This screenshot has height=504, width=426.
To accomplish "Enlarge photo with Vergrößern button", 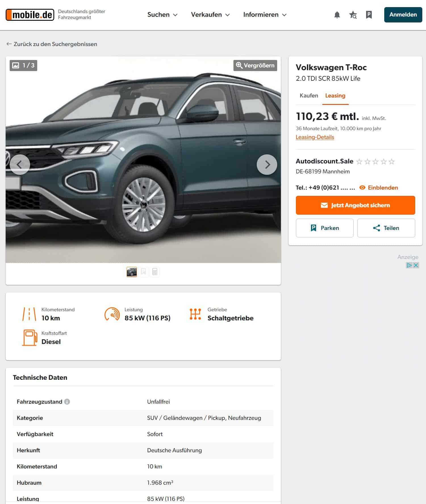I will point(255,65).
